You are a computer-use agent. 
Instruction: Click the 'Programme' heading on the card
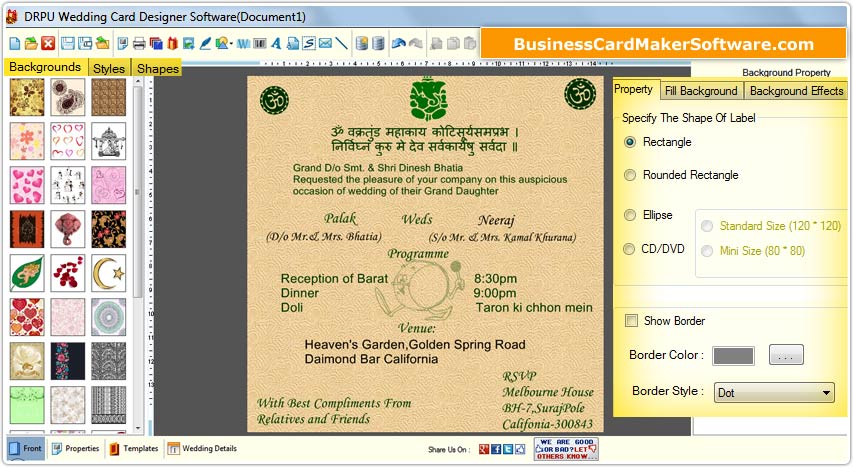click(418, 254)
